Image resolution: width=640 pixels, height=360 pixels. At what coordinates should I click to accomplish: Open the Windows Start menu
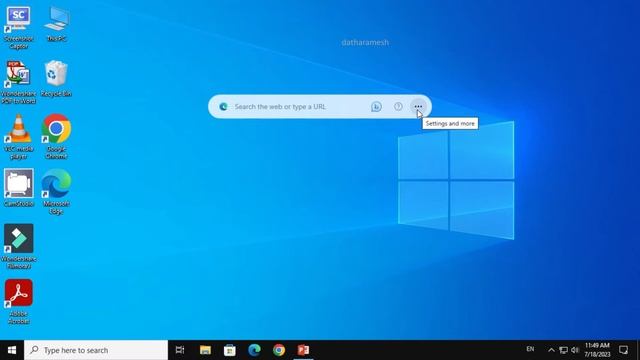pyautogui.click(x=12, y=350)
